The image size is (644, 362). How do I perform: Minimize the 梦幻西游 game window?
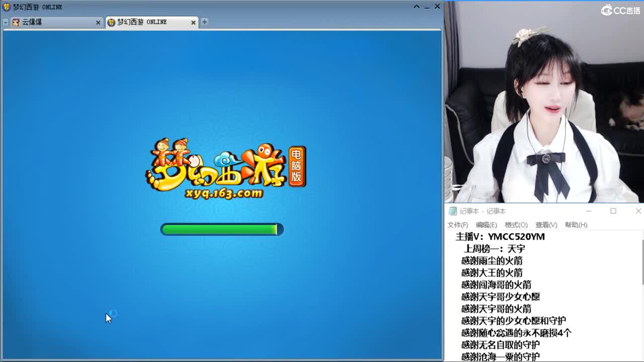pos(427,7)
